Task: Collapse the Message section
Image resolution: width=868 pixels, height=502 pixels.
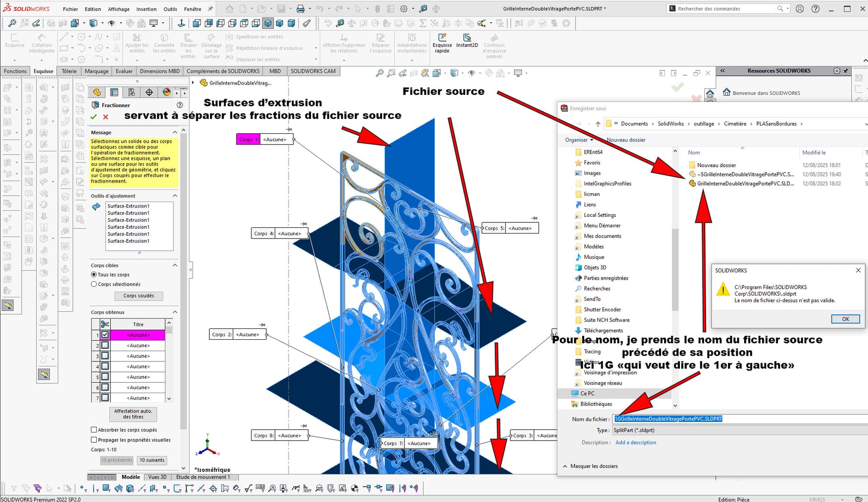Action: click(175, 132)
